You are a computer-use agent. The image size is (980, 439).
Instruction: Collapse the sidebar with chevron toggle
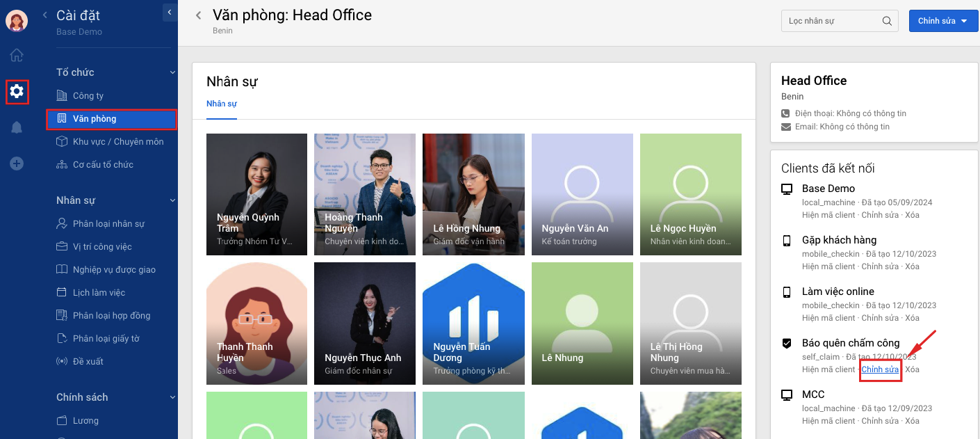pos(170,12)
